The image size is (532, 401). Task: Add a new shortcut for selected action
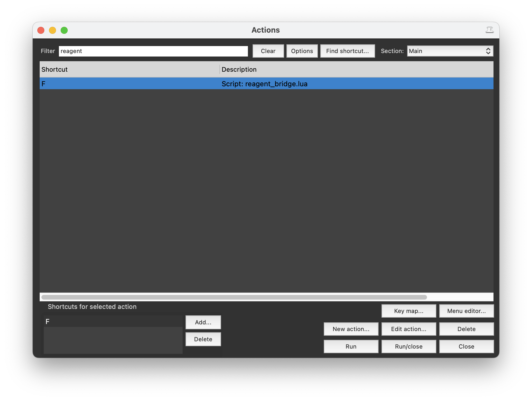point(203,322)
